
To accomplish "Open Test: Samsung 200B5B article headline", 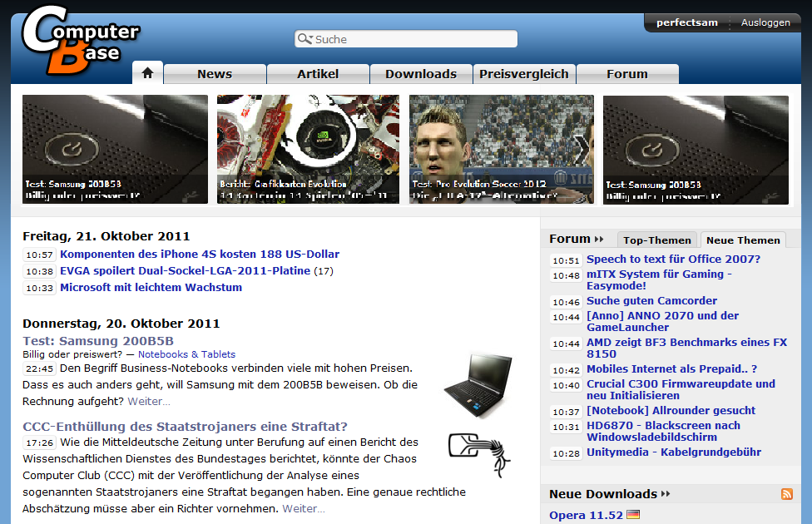I will click(98, 341).
